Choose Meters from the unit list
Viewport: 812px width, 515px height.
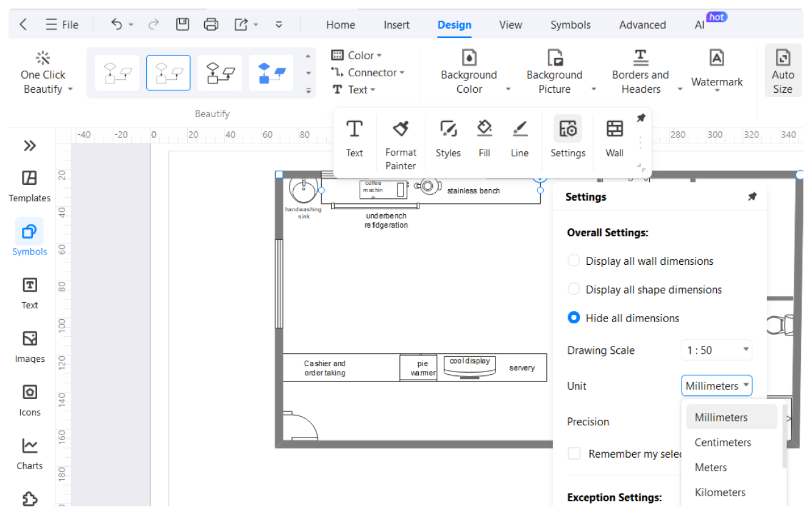732,467
